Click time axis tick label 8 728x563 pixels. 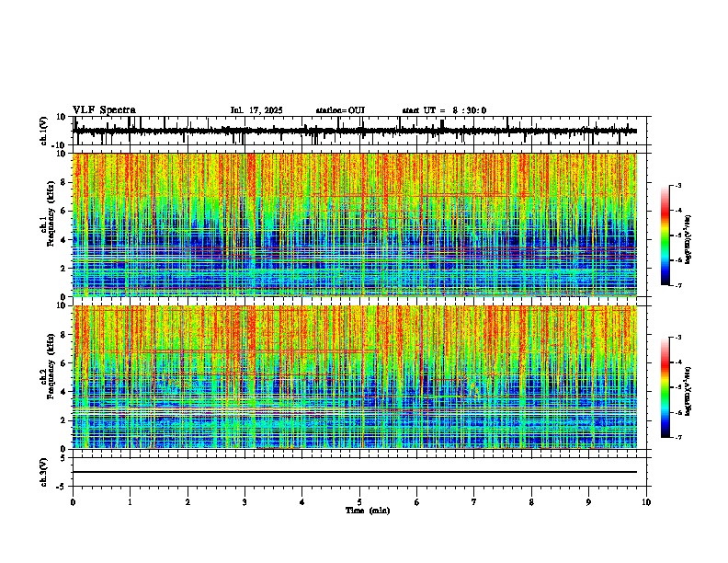pyautogui.click(x=531, y=502)
